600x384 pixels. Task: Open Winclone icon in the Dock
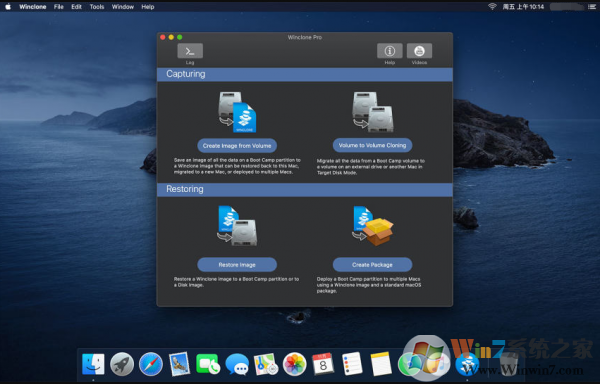(x=467, y=364)
